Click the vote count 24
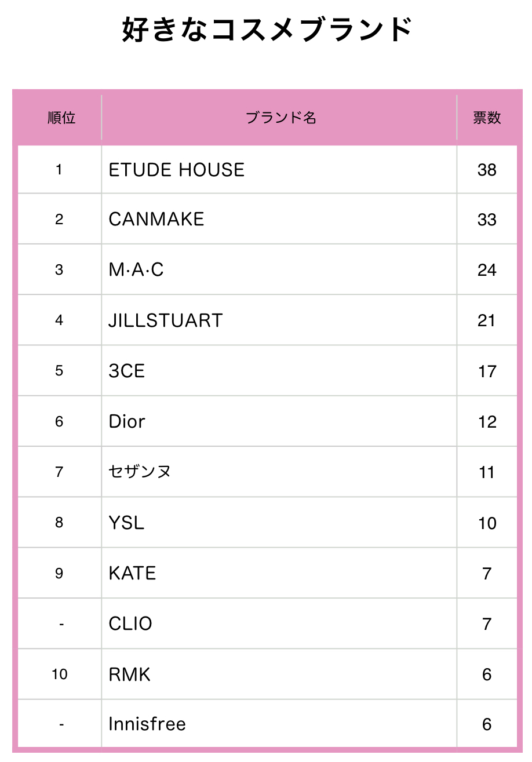This screenshot has width=532, height=762. tap(487, 270)
